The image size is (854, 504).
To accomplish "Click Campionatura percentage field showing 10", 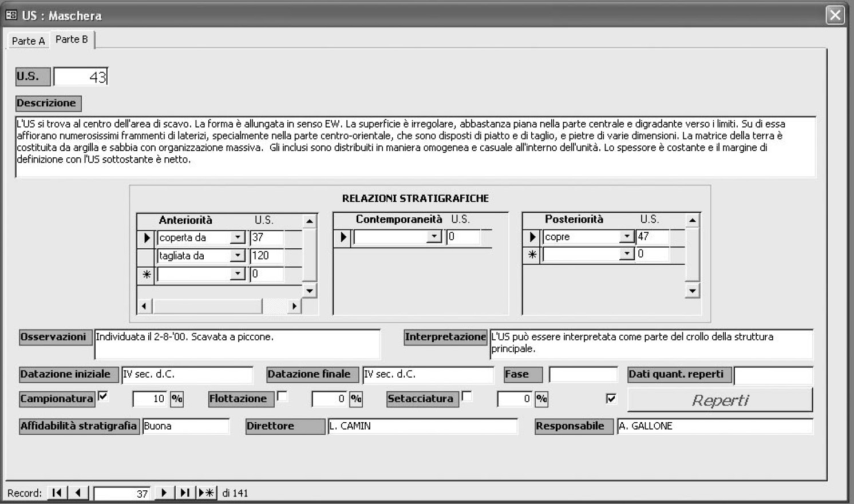I will click(x=150, y=399).
